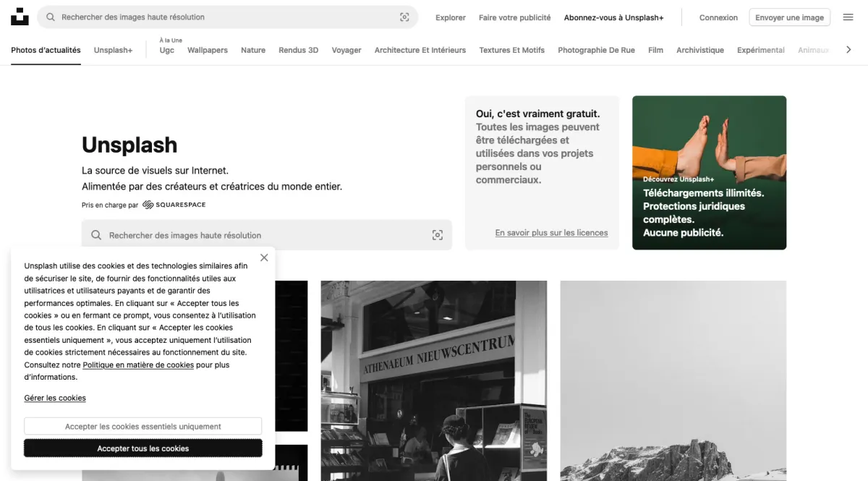
Task: Switch to the Nature category
Action: click(x=253, y=50)
